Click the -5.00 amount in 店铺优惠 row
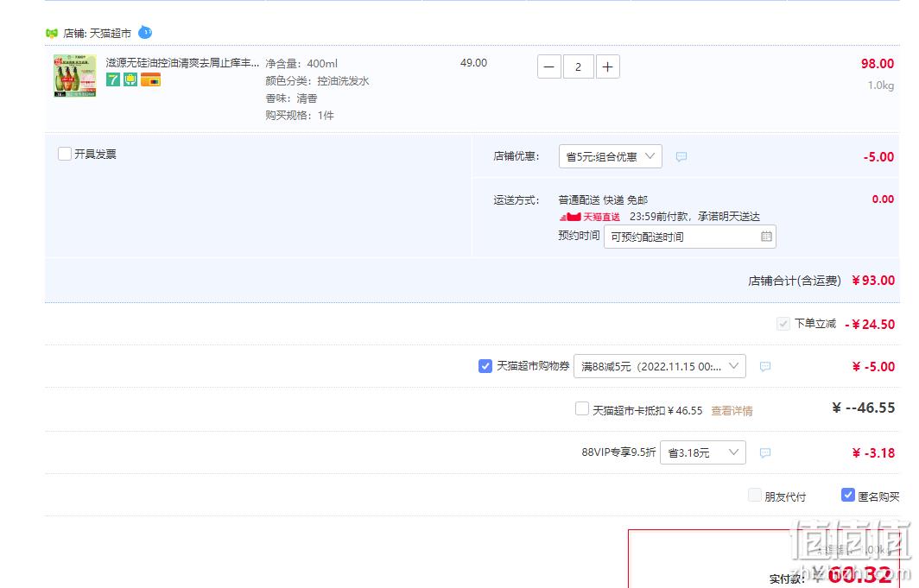 [x=878, y=157]
